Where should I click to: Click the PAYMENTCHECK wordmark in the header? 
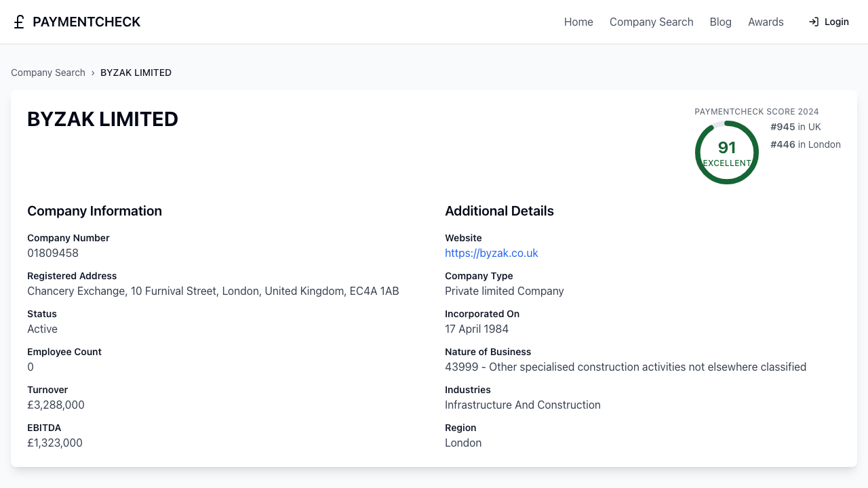[x=87, y=22]
